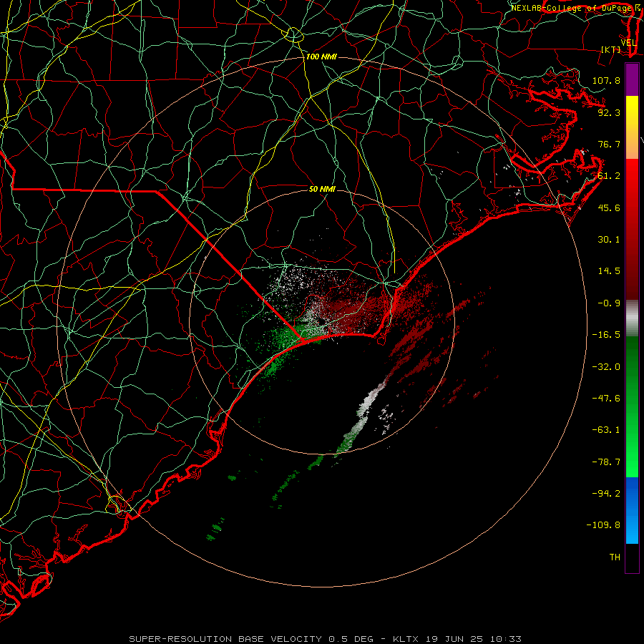The width and height of the screenshot is (644, 644).
Task: Select the -109.8 scale value
Action: point(603,525)
